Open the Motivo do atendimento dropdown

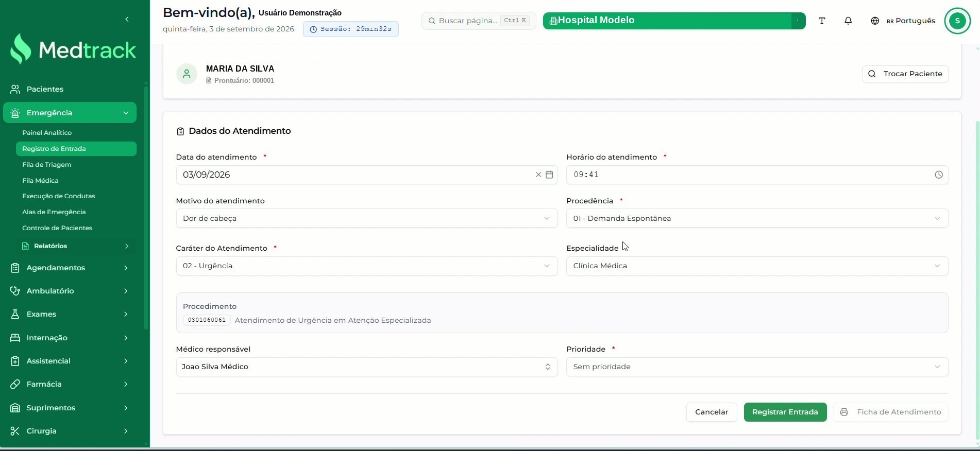coord(367,218)
